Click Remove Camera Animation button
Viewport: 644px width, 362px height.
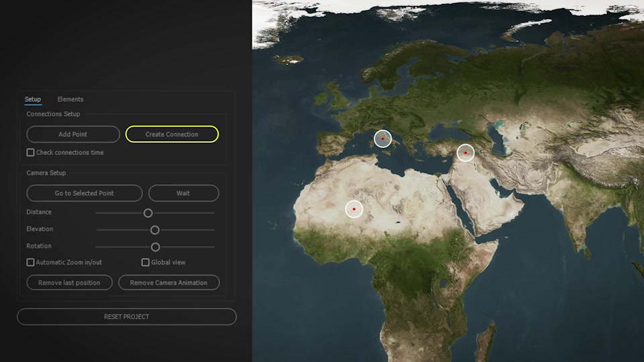169,282
